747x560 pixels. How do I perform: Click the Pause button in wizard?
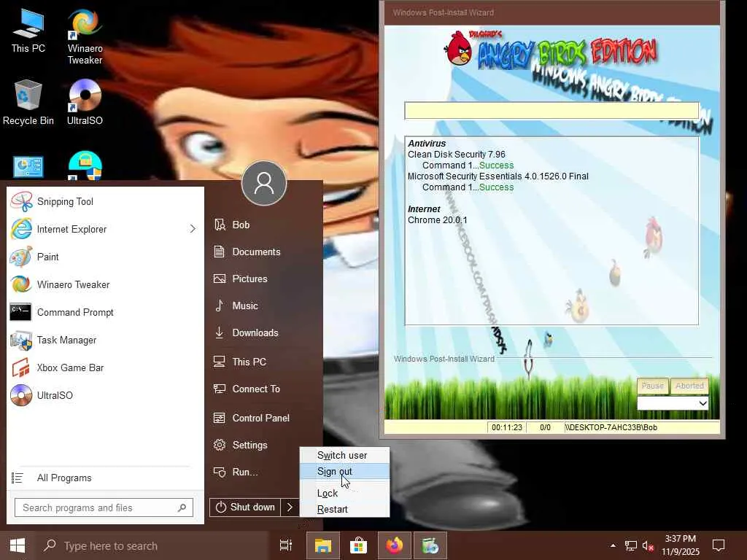[653, 386]
